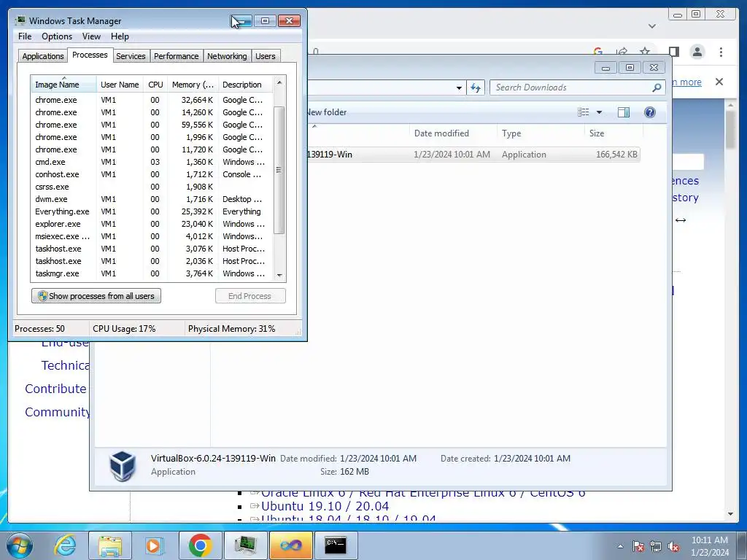Toggle the preview pane icon in Explorer
747x560 pixels.
(x=624, y=112)
